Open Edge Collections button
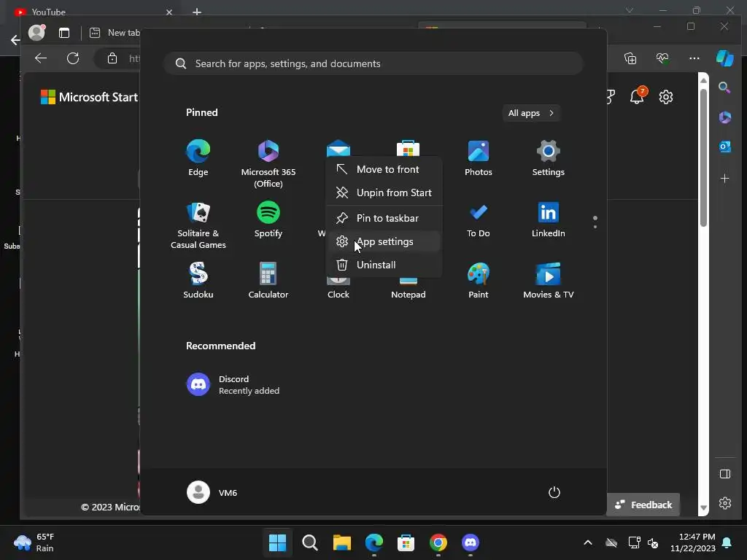Screen dimensions: 747x560 [x=630, y=58]
